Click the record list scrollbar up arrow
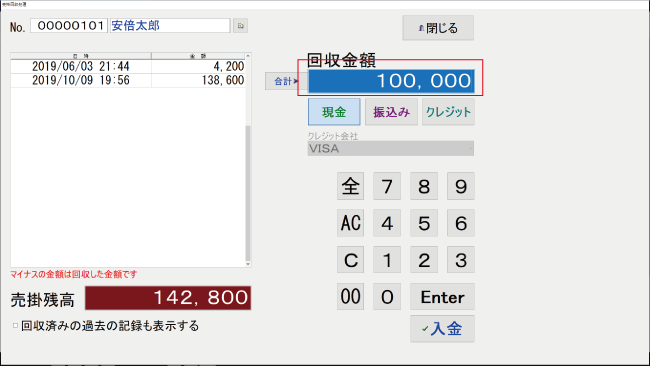Viewport: 650px width, 366px height. (x=248, y=56)
